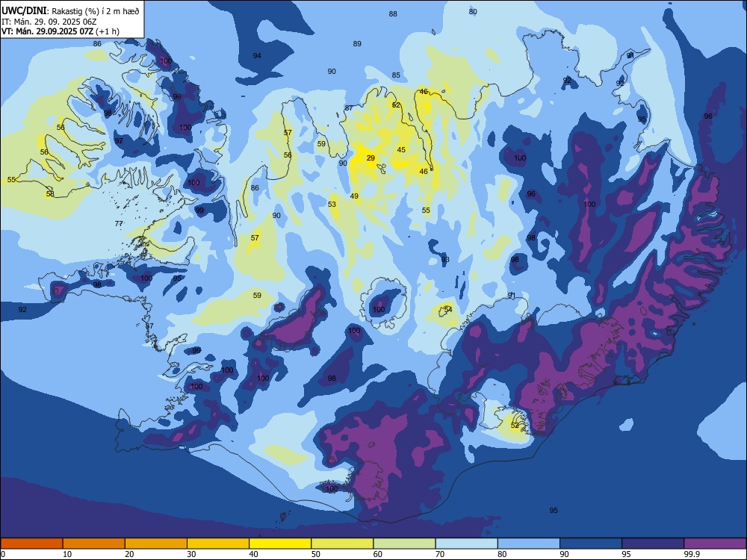The height and width of the screenshot is (560, 747).
Task: Click the '93' humidity value on the map
Action: [x=445, y=260]
